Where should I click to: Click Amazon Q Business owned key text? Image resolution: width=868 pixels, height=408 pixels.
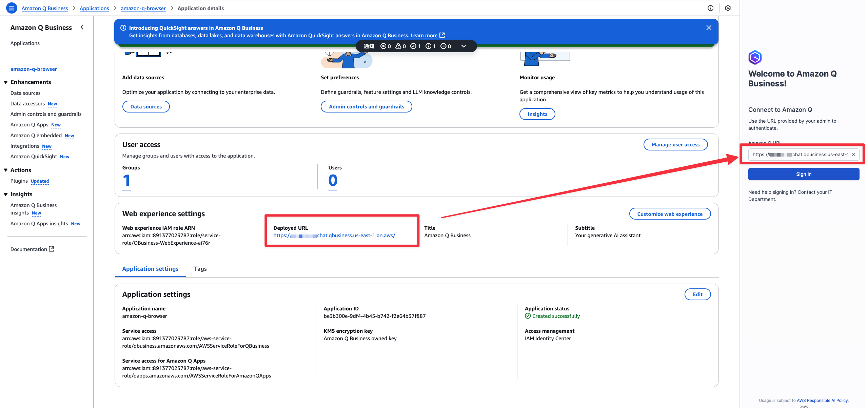360,338
